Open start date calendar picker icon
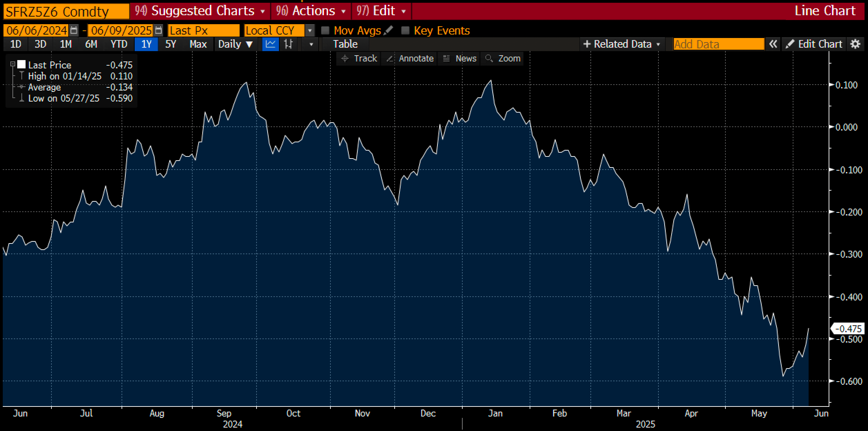This screenshot has height=431, width=868. pyautogui.click(x=74, y=30)
